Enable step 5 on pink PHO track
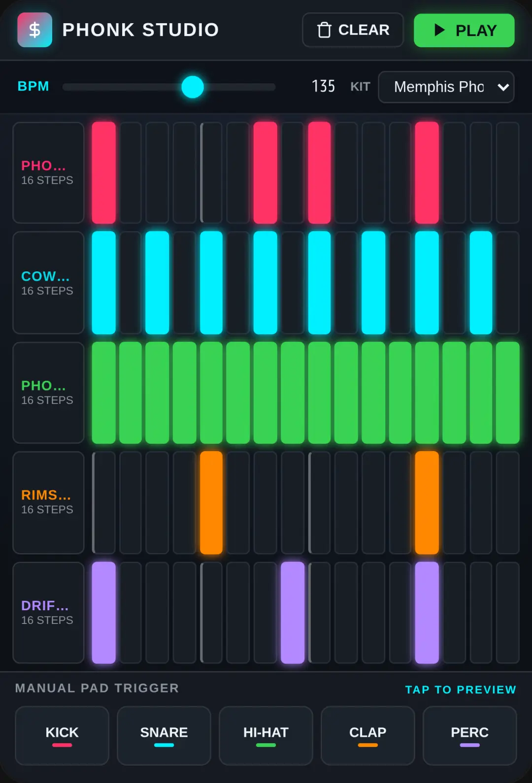532x783 pixels. coord(211,173)
